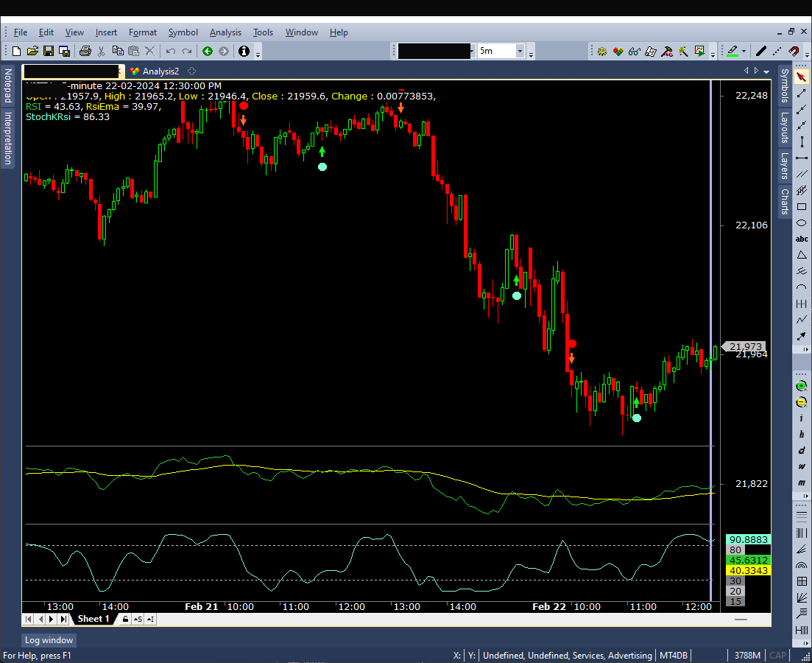Go to first sheet arrow button
This screenshot has width=812, height=663.
tap(29, 619)
